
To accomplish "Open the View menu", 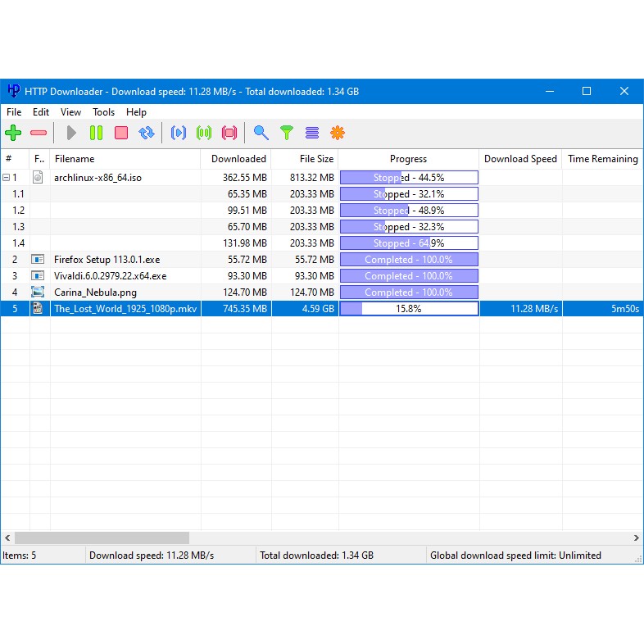I will (70, 111).
